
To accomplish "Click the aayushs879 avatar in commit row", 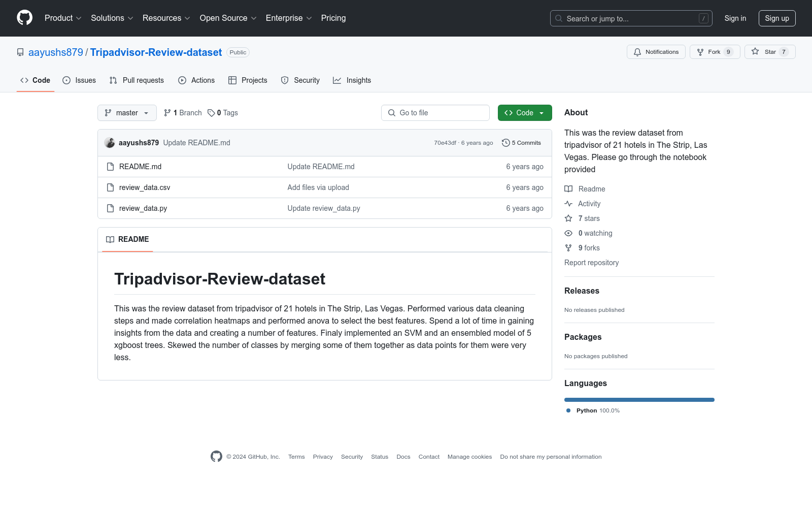I will 110,143.
